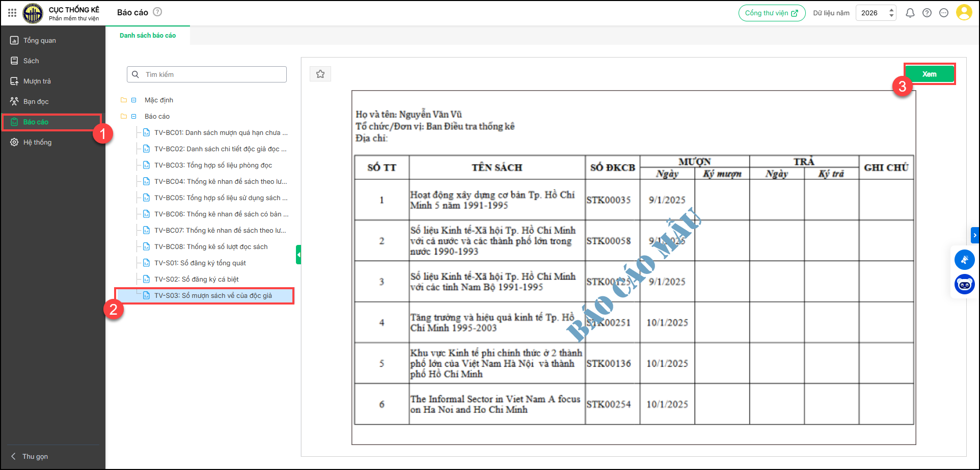Image resolution: width=980 pixels, height=470 pixels.
Task: Collapse the Mặc định folder node
Action: pos(134,100)
